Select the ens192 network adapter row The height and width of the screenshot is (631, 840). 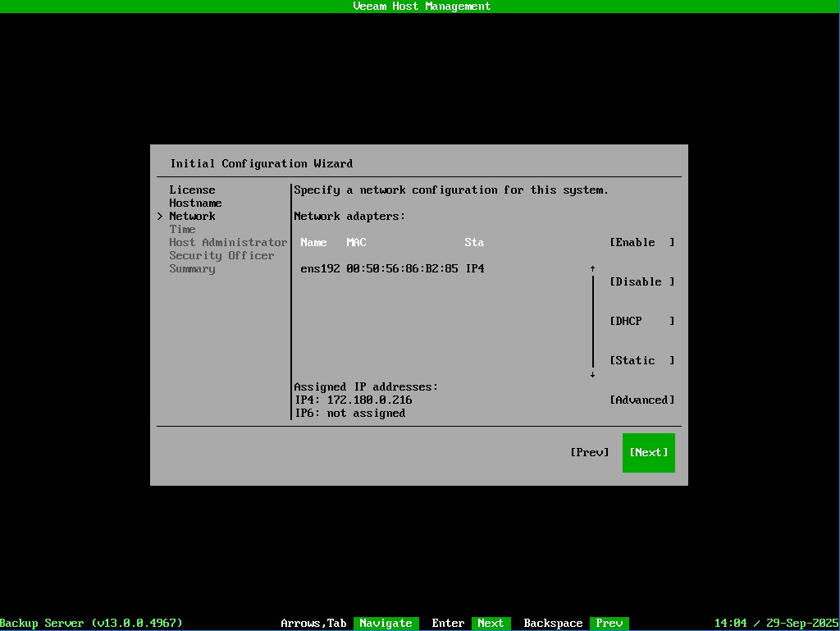coord(392,269)
